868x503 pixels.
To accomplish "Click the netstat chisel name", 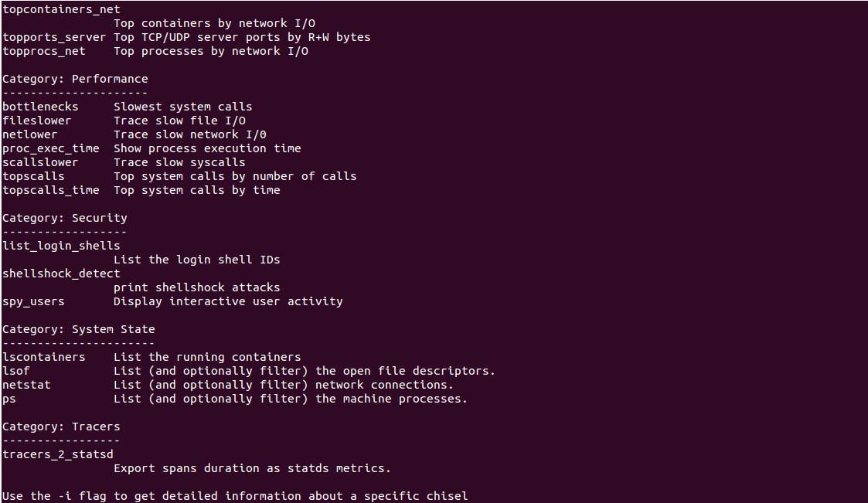I will [26, 385].
